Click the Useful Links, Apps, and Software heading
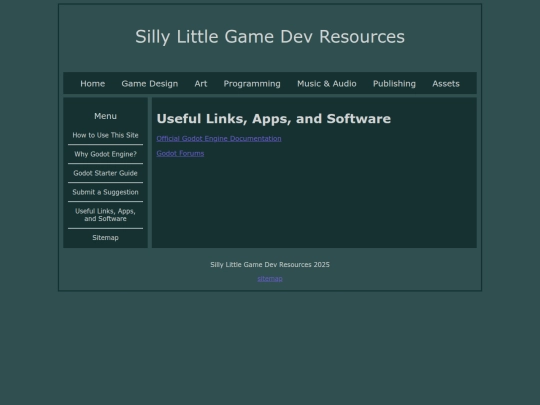The image size is (540, 405). [274, 119]
